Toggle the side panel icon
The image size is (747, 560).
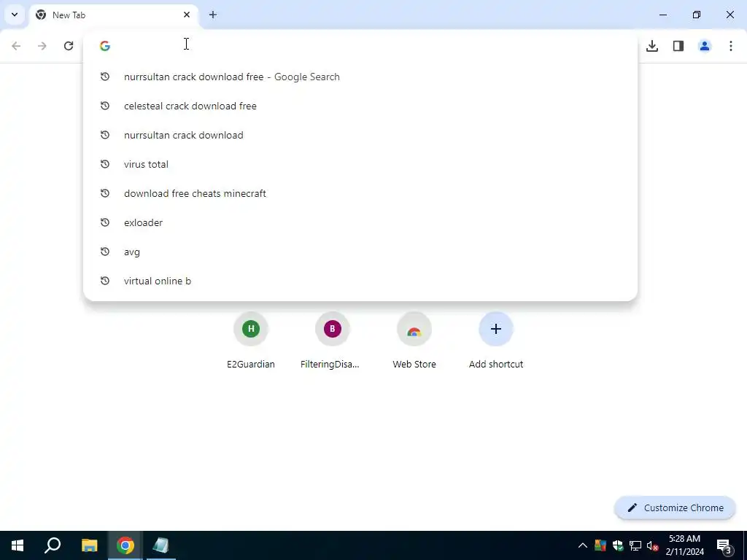click(x=678, y=46)
